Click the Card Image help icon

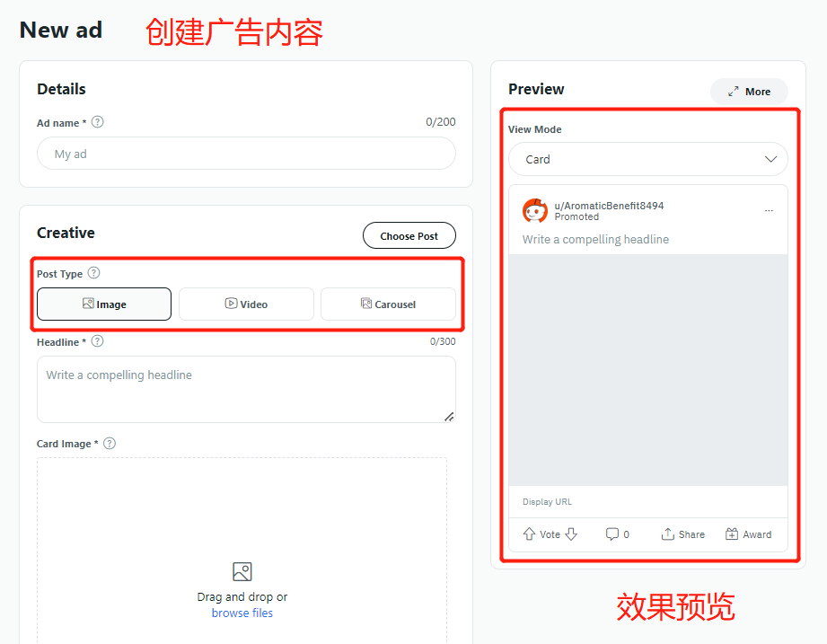(x=110, y=443)
